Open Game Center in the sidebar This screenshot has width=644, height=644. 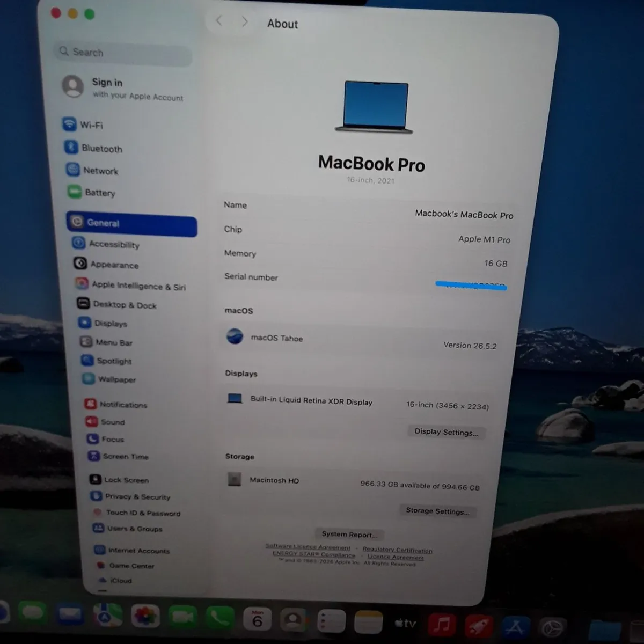[x=125, y=565]
